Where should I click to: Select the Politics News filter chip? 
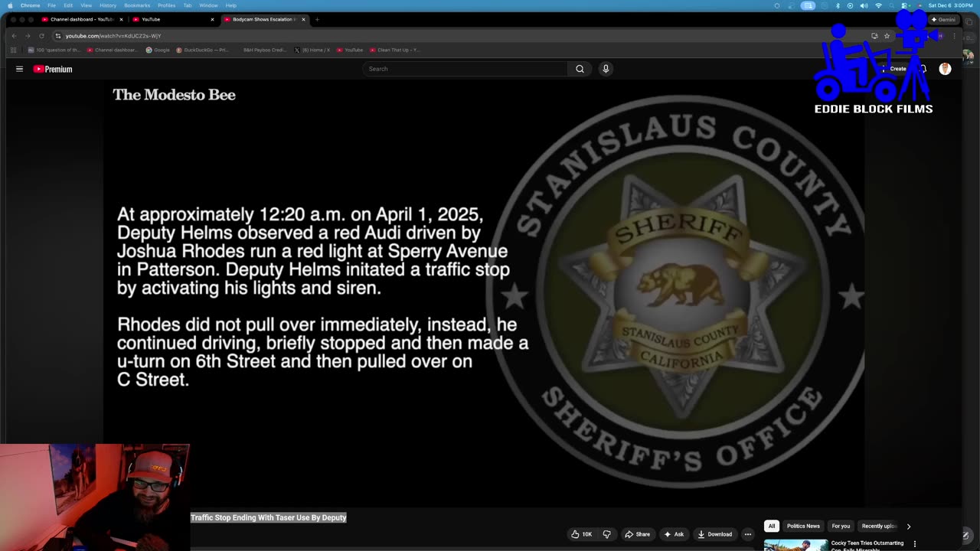tap(803, 526)
